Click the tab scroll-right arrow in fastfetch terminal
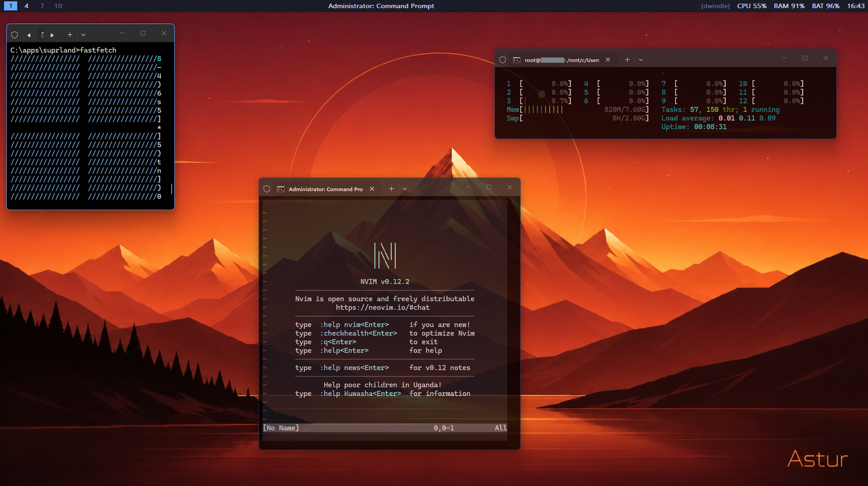 click(52, 35)
